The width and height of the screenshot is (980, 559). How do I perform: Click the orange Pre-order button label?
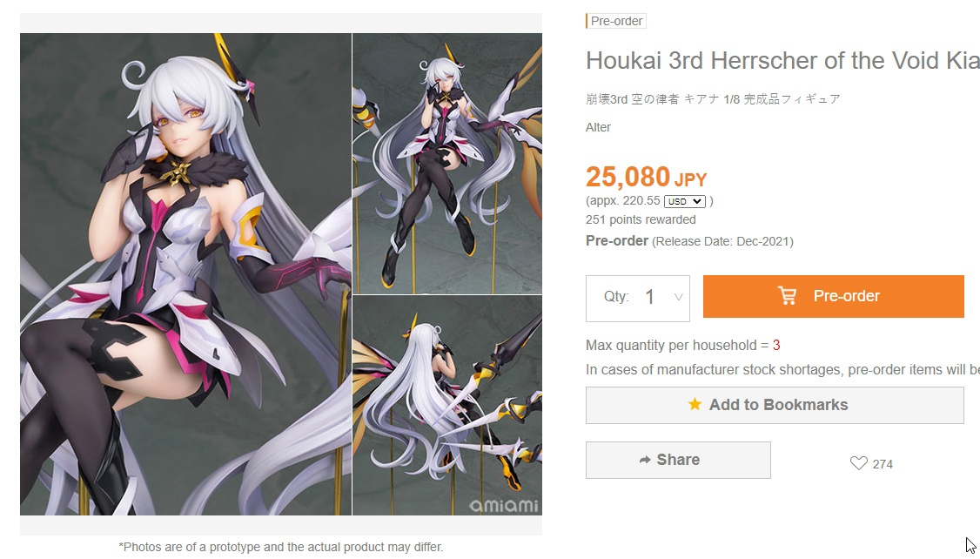(846, 296)
